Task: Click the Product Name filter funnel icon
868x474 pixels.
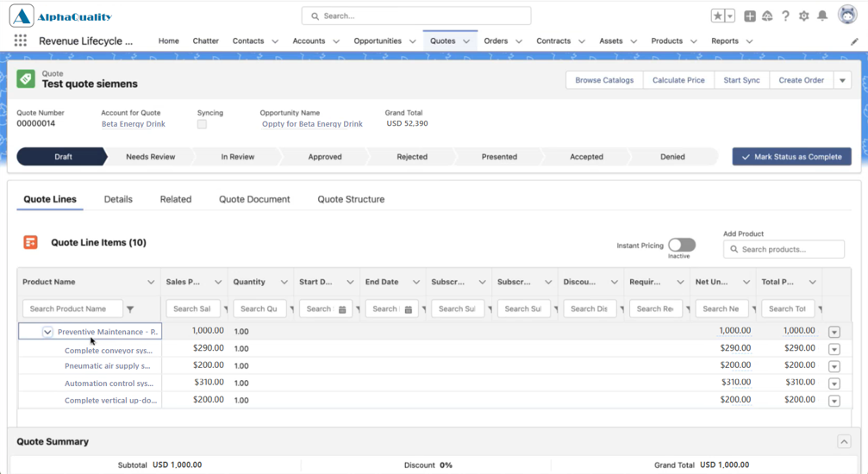Action: point(130,309)
